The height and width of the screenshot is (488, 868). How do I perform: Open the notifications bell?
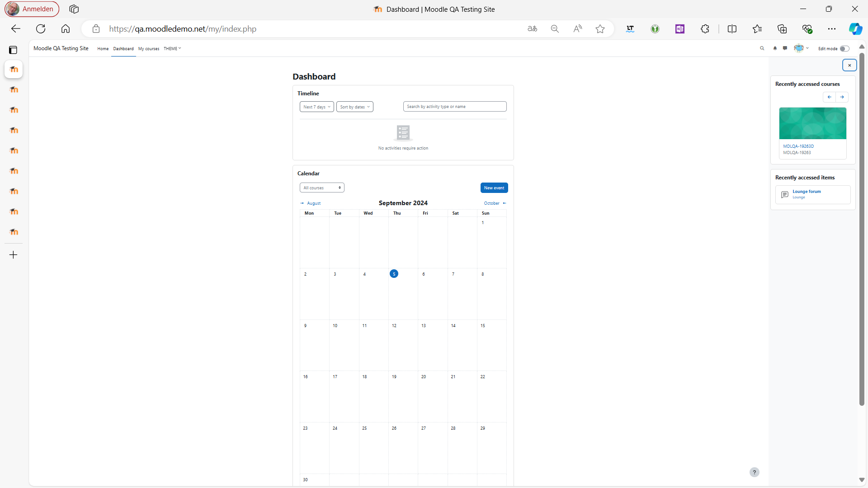775,48
